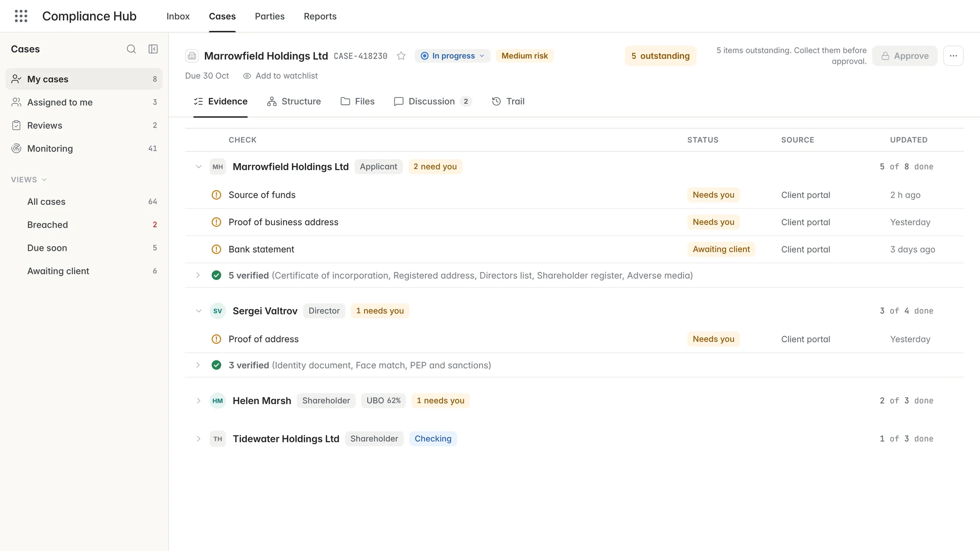980x551 pixels.
Task: Click the company building icon beside case title
Action: (192, 56)
